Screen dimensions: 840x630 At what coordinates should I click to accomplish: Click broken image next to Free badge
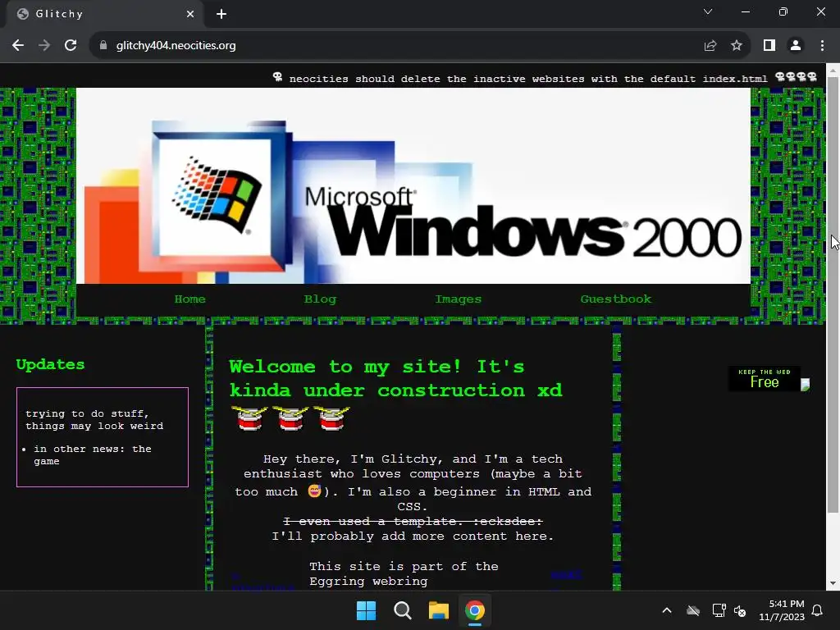806,385
